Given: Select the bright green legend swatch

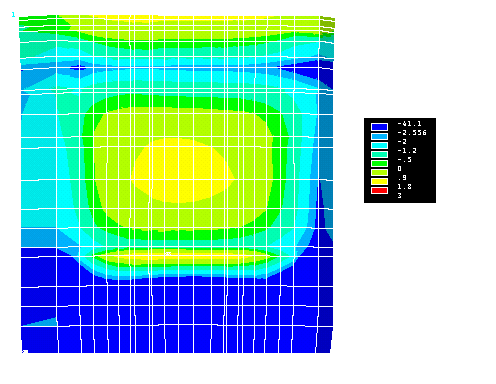Looking at the screenshot, I should coord(379,163).
